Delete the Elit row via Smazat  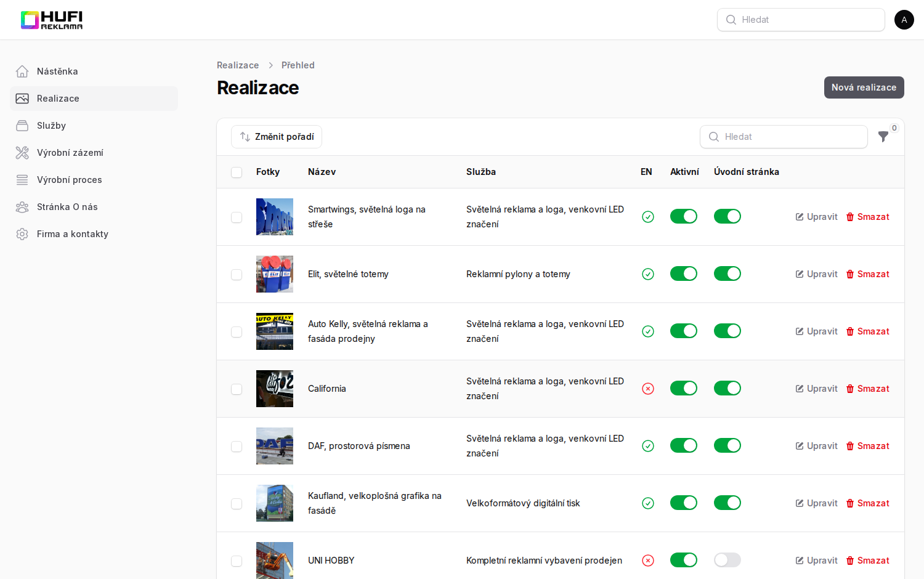click(868, 274)
